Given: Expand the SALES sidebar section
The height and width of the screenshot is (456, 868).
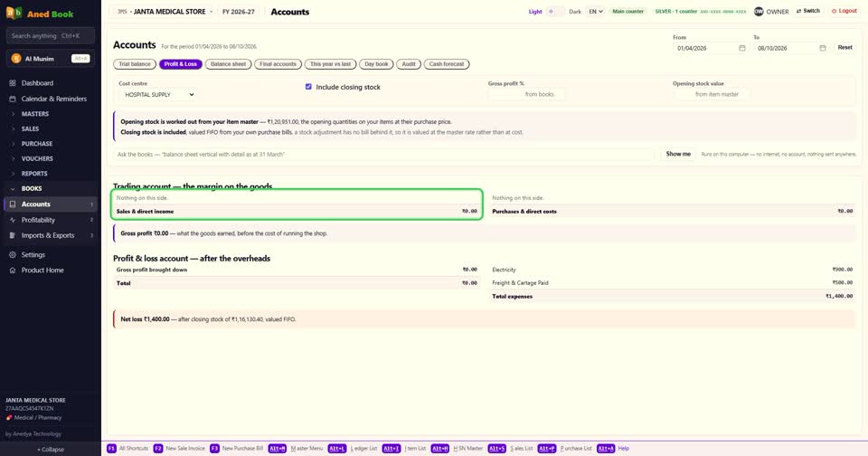Looking at the screenshot, I should [x=50, y=128].
